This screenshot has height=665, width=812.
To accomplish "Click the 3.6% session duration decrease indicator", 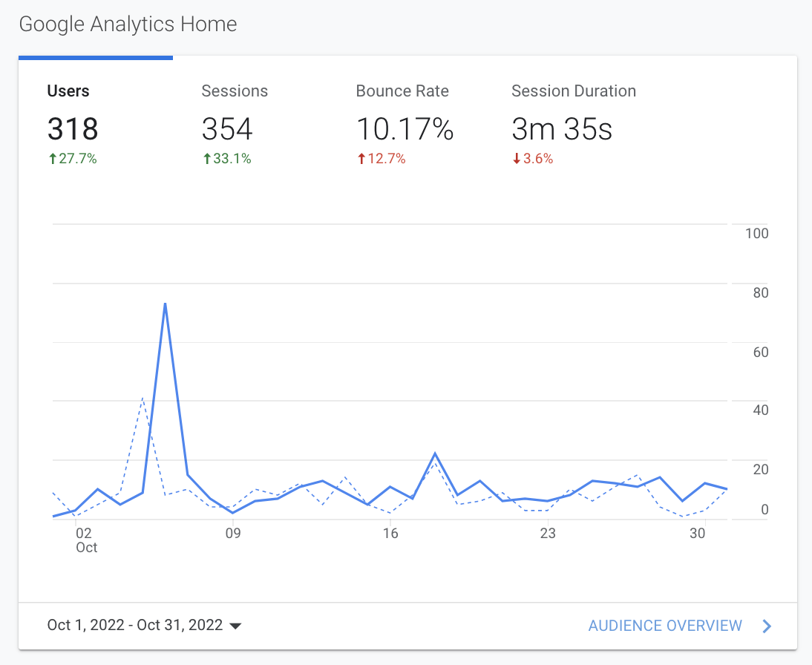I will [x=533, y=159].
